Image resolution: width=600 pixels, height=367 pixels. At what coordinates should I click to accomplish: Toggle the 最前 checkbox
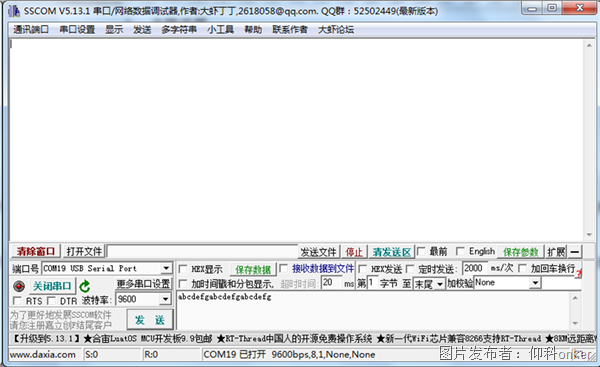421,251
